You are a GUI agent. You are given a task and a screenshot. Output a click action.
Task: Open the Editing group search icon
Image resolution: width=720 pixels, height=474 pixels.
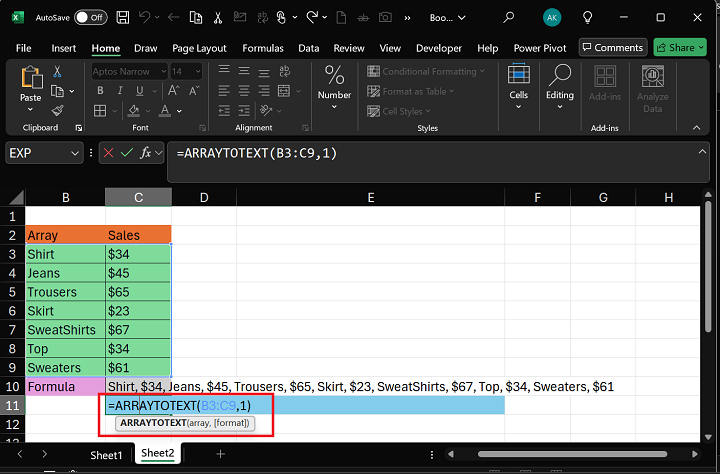(x=560, y=75)
